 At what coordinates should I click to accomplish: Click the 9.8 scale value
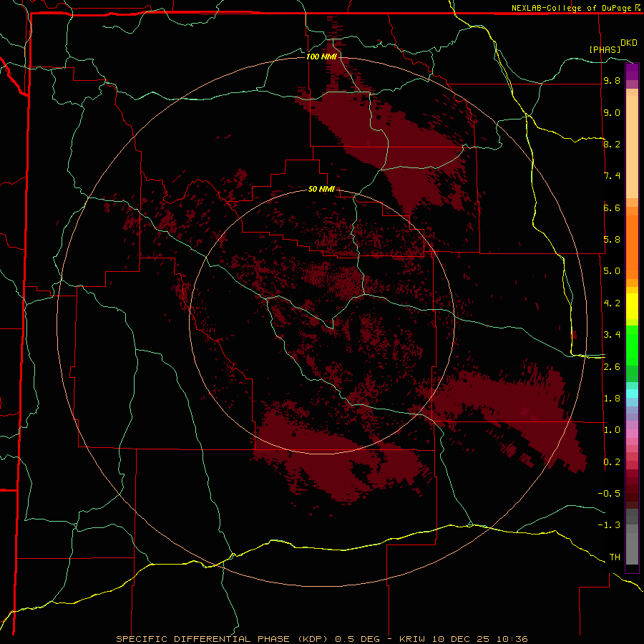612,80
